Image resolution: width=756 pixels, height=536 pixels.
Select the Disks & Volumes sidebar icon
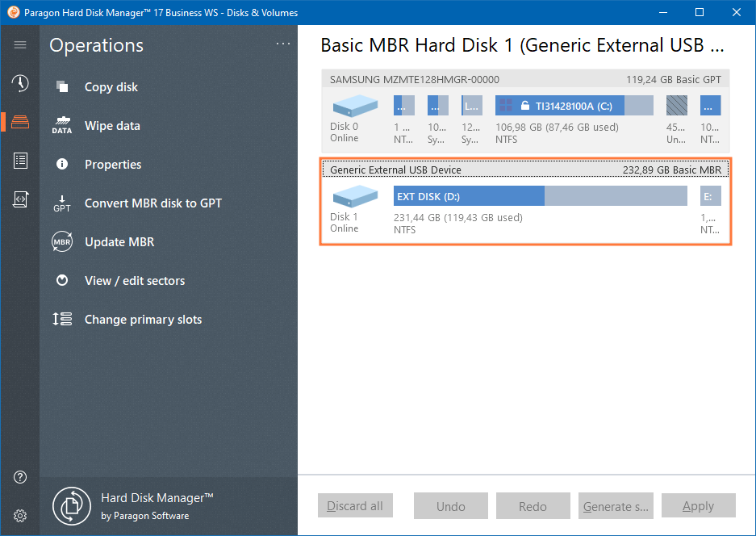coord(20,122)
